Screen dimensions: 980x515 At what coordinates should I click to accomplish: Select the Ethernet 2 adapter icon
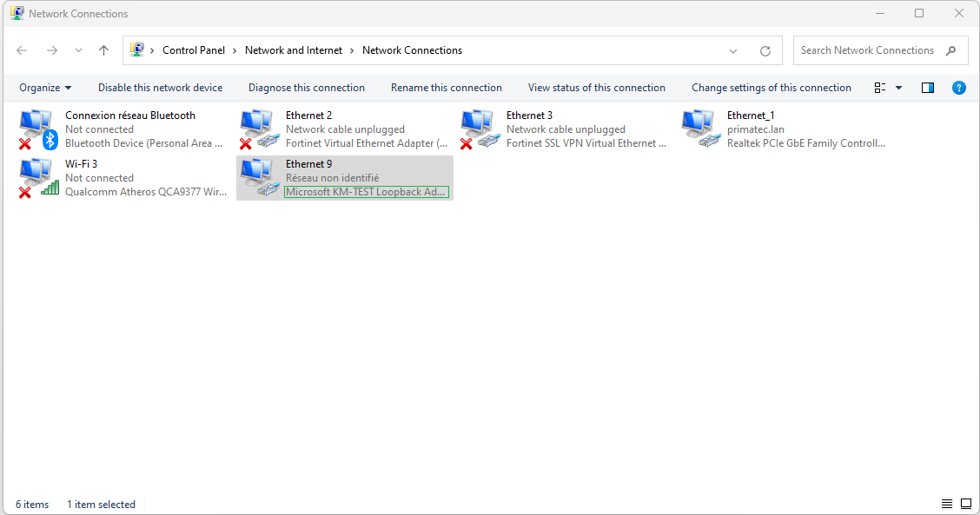[x=258, y=129]
